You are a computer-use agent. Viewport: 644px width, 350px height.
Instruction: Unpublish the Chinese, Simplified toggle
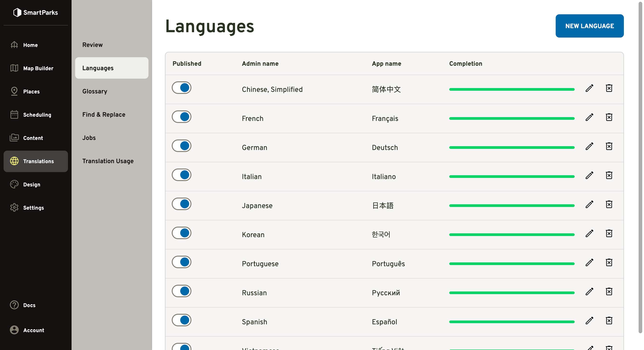click(182, 88)
